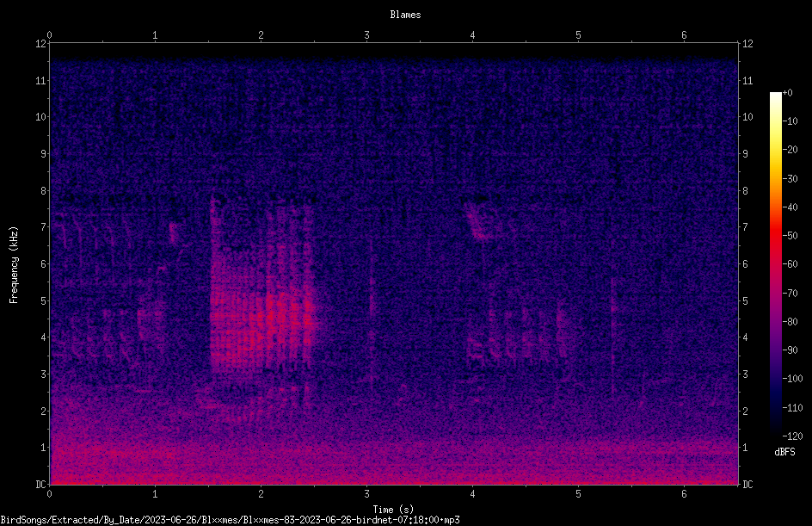Select the "-120" color scale label

[x=793, y=436]
